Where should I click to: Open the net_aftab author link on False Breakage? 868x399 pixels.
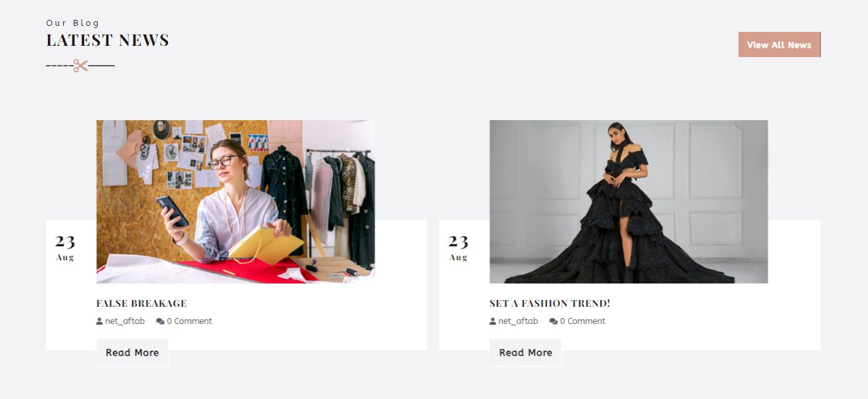click(125, 321)
